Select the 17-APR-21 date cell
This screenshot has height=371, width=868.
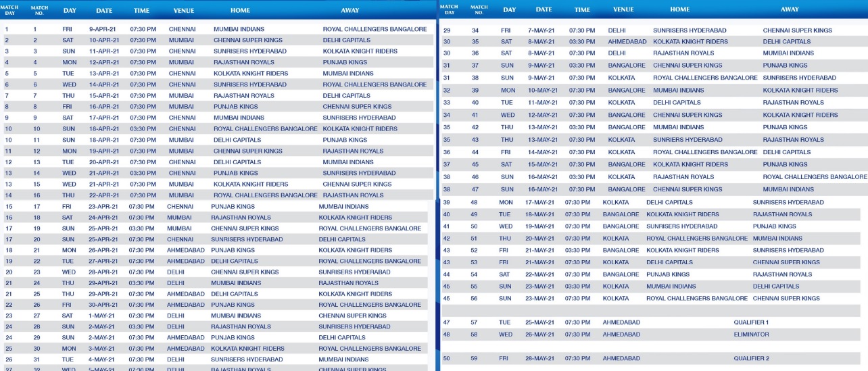(103, 118)
